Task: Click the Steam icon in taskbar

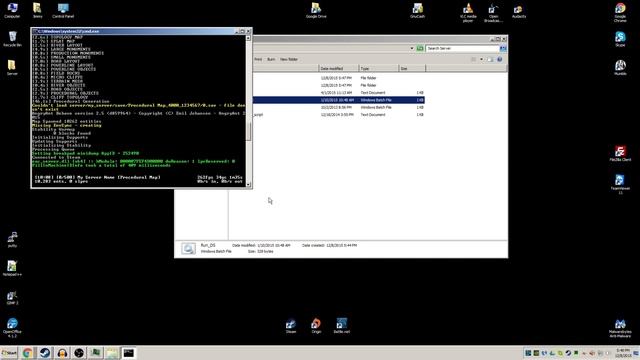Action: [x=45, y=353]
